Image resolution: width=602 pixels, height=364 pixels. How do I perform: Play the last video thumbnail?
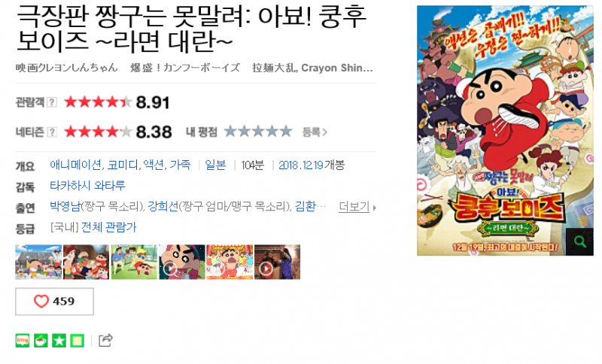pos(277,262)
